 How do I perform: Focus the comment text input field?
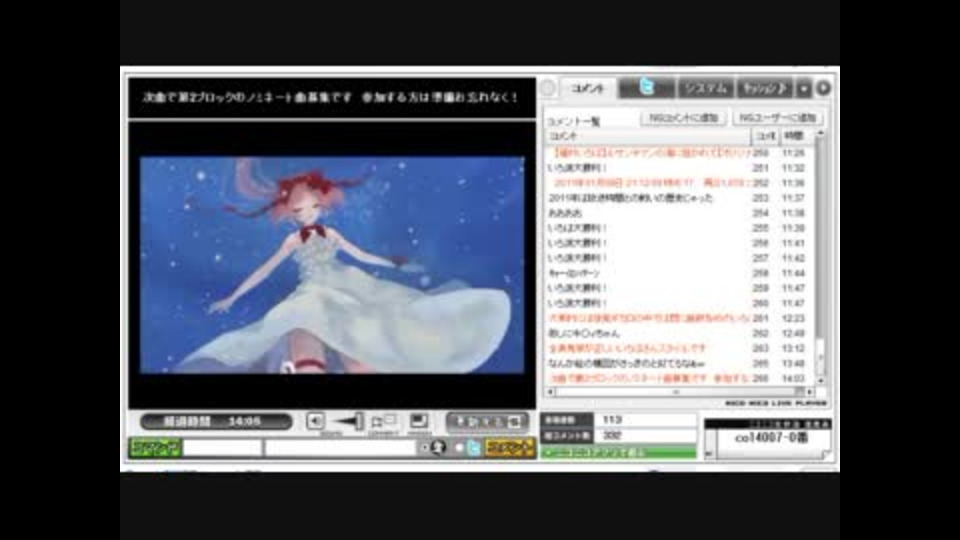coord(340,448)
